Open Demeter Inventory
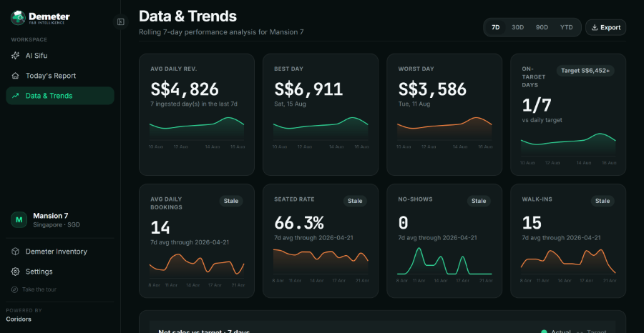644x333 pixels. pos(60,252)
